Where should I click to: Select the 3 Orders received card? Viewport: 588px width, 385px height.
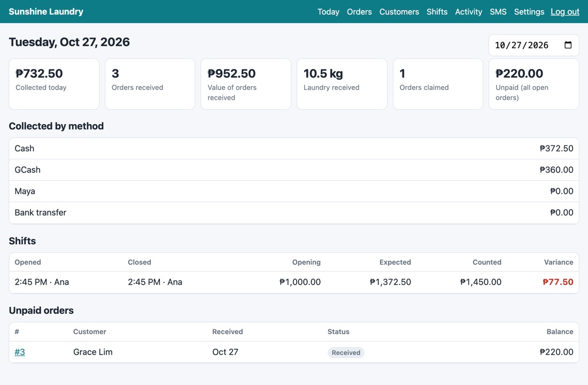[150, 84]
